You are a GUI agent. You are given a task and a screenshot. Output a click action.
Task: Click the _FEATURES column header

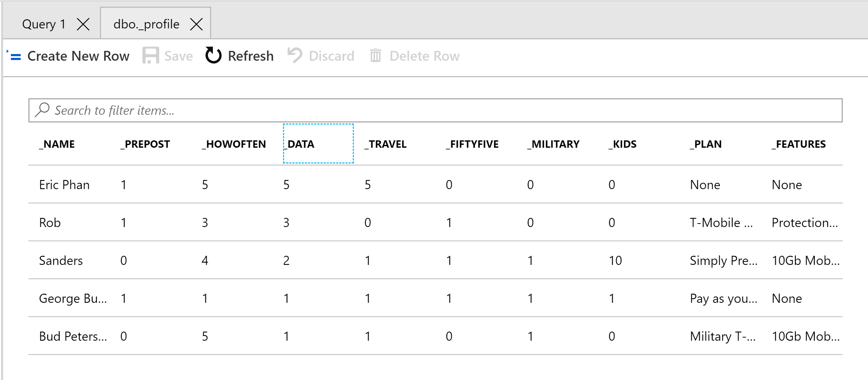[799, 144]
